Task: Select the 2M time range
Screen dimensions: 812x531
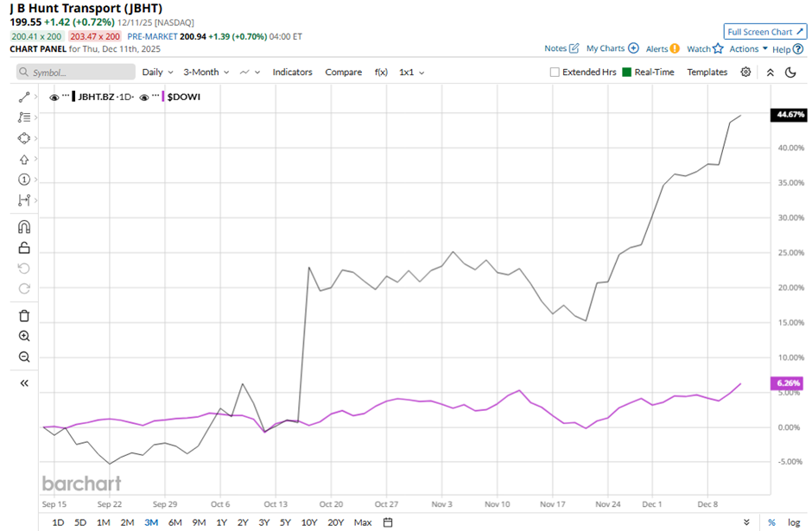Action: [127, 522]
